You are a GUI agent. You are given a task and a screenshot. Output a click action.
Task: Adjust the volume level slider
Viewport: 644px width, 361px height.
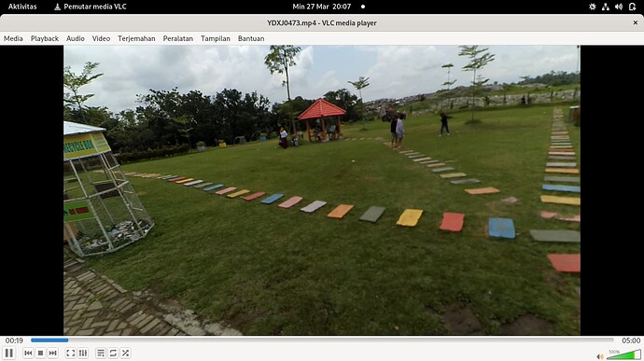[x=623, y=354]
